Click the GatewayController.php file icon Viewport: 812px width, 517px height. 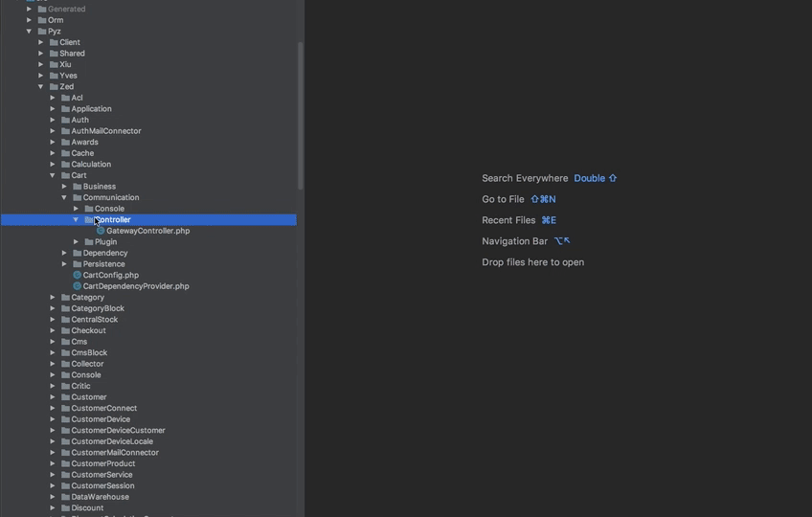click(101, 231)
